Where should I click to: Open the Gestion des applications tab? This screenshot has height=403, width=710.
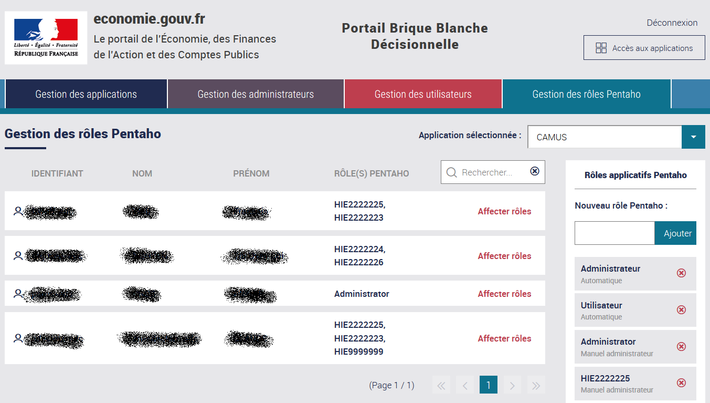[86, 94]
